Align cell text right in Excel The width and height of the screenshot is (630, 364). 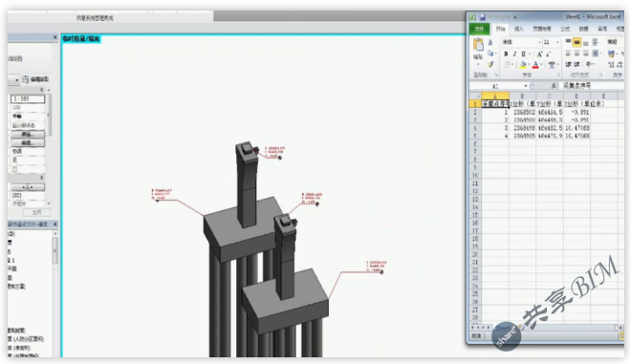586,53
